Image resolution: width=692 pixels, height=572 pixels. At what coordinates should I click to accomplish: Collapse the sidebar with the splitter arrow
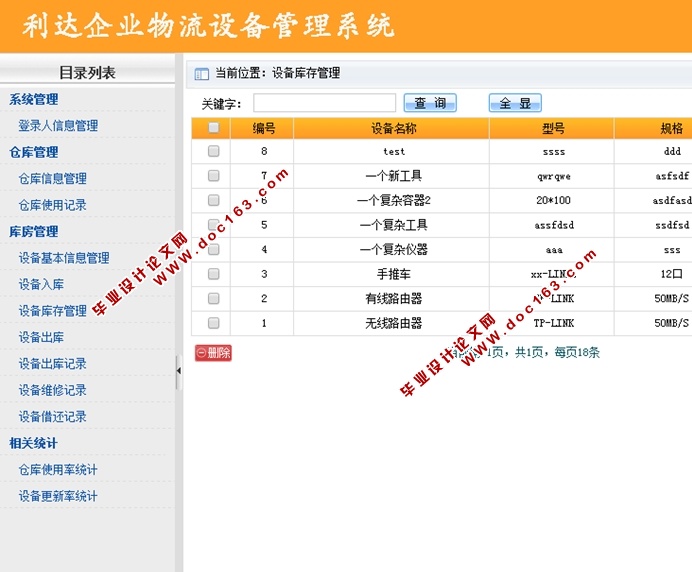(179, 371)
